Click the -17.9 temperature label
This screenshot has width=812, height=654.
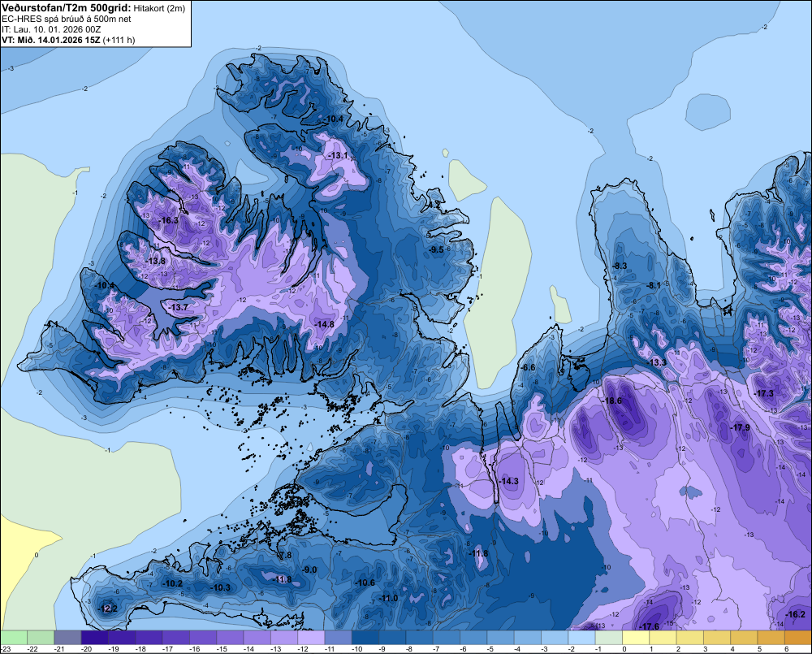click(740, 427)
